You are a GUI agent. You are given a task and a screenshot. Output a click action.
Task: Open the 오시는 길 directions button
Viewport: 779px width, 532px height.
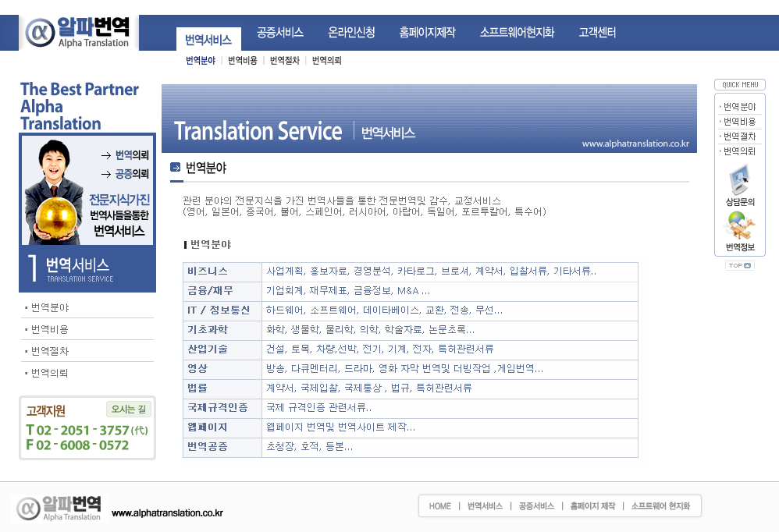[x=129, y=409]
